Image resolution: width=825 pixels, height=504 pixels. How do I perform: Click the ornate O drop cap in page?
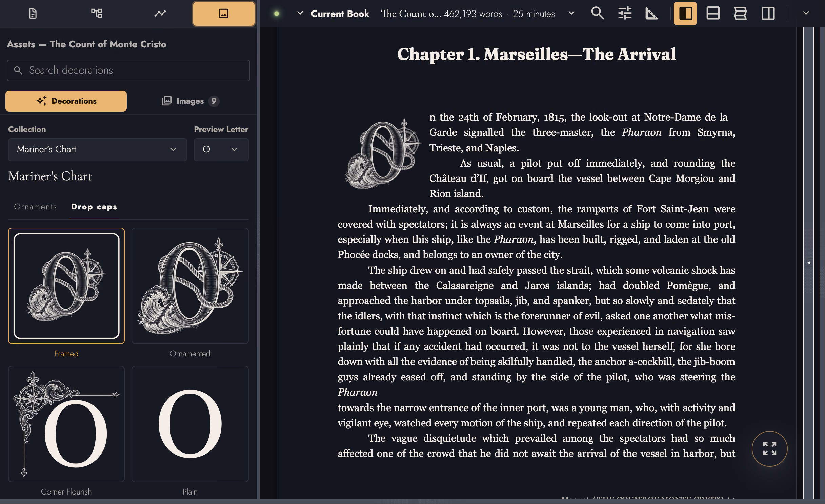383,153
